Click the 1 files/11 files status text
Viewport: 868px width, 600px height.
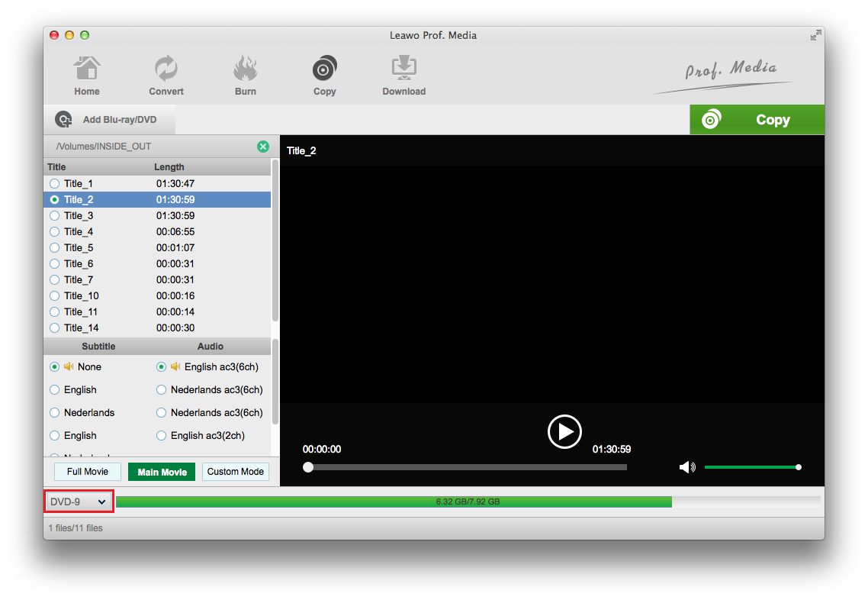pyautogui.click(x=76, y=528)
